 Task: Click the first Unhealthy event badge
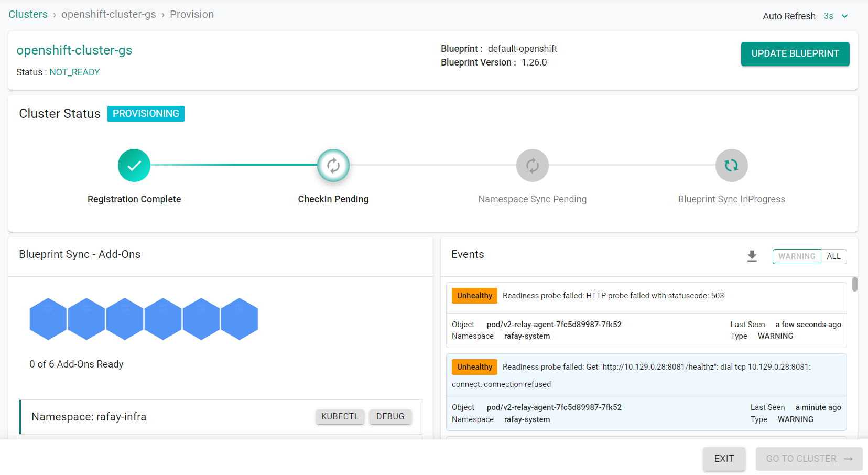tap(474, 296)
